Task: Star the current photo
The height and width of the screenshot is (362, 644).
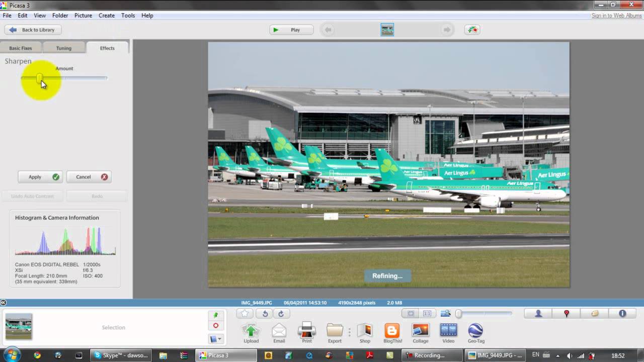Action: (x=245, y=314)
